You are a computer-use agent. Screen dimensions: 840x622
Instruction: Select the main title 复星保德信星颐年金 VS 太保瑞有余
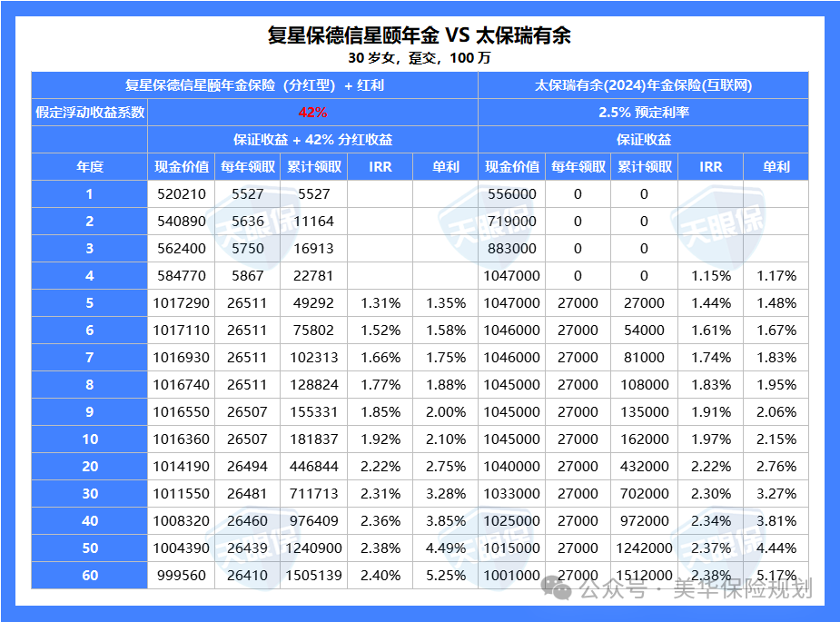[x=420, y=35]
